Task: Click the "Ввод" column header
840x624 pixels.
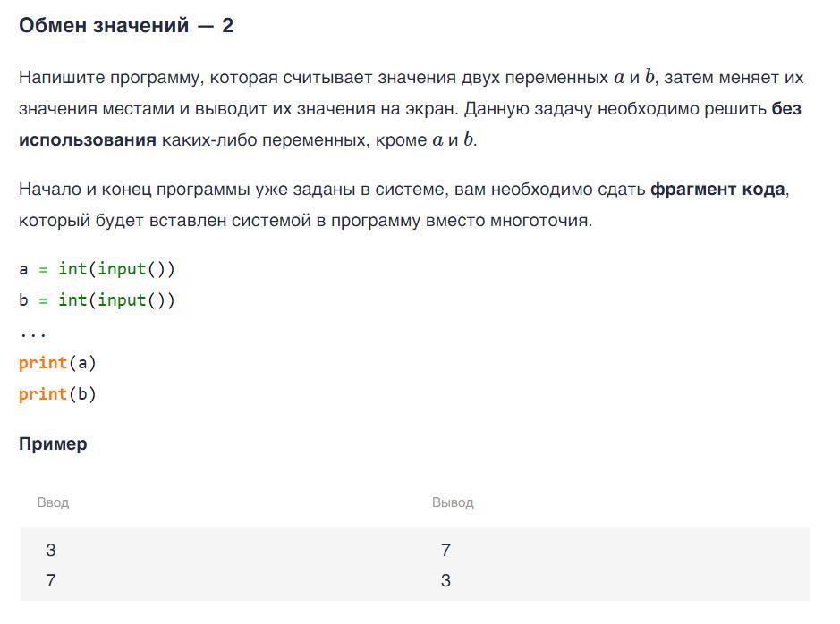Action: pos(53,502)
